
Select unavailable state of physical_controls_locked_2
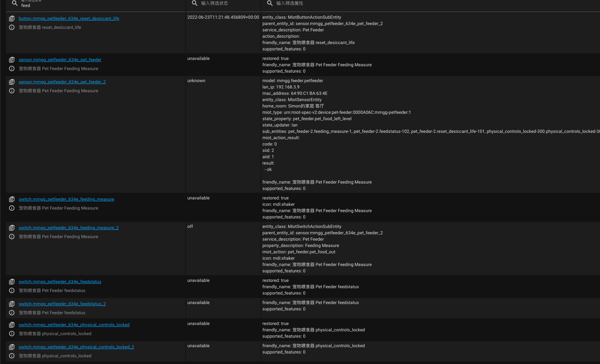click(x=198, y=346)
